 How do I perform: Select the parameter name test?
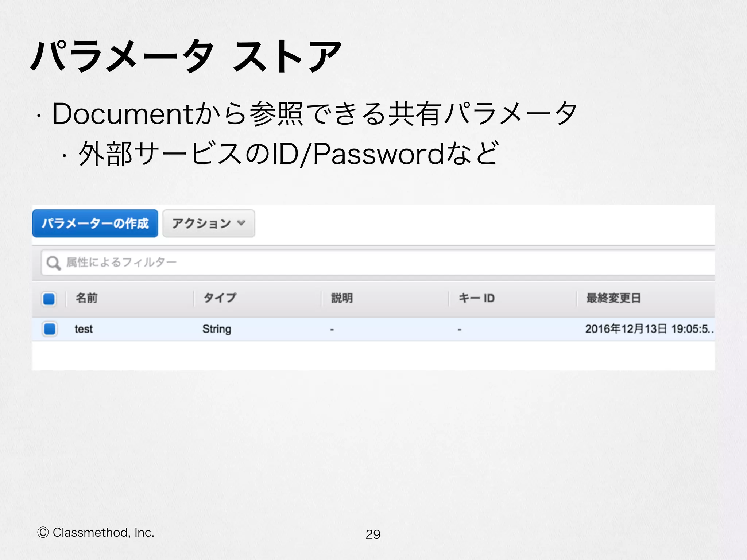(84, 329)
